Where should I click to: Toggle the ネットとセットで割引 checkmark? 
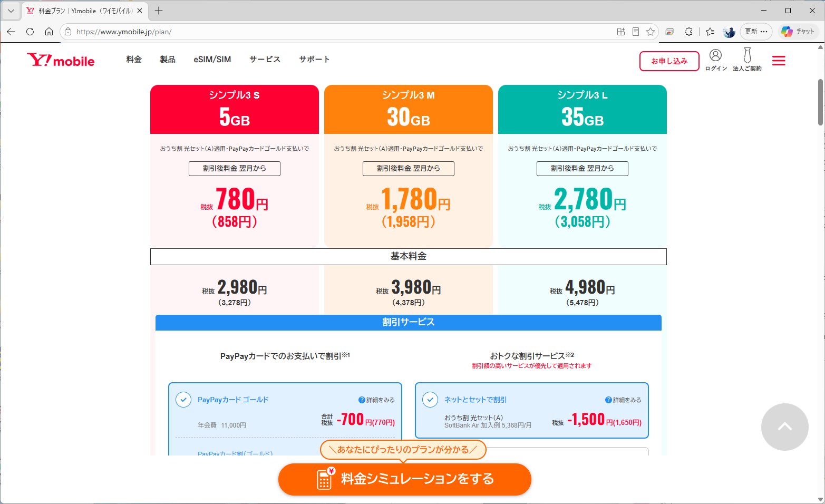pos(430,400)
